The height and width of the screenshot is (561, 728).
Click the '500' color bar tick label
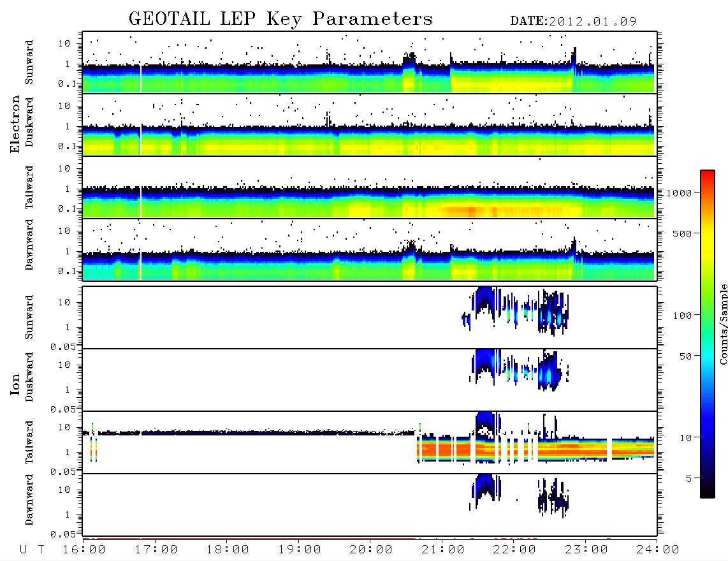point(682,234)
